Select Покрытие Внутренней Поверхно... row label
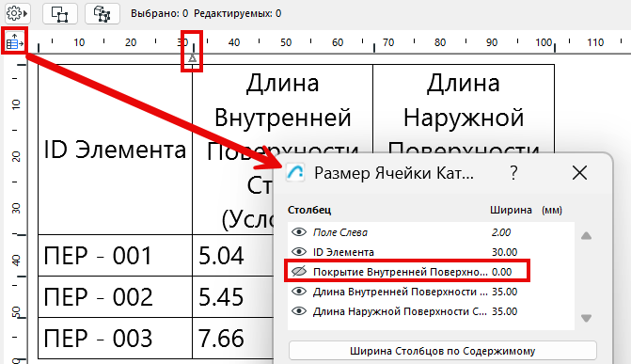This screenshot has height=364, width=631. click(400, 272)
